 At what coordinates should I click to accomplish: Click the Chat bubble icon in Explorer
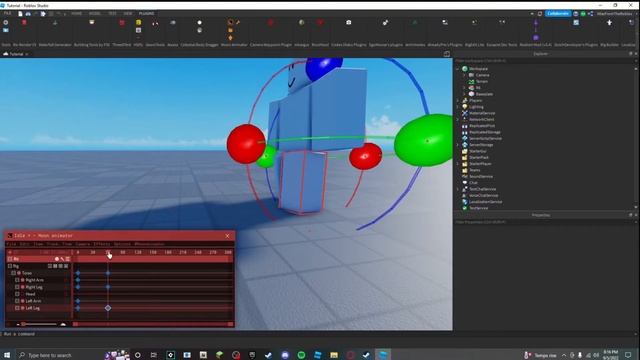point(464,182)
